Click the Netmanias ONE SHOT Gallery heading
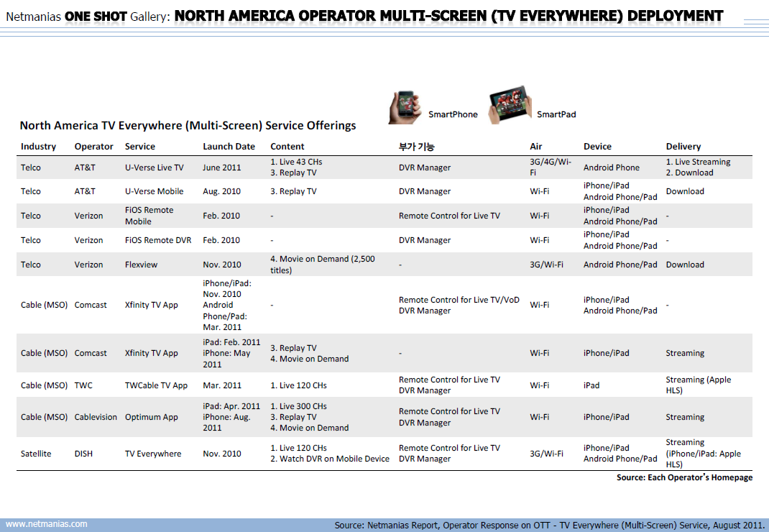 point(88,17)
